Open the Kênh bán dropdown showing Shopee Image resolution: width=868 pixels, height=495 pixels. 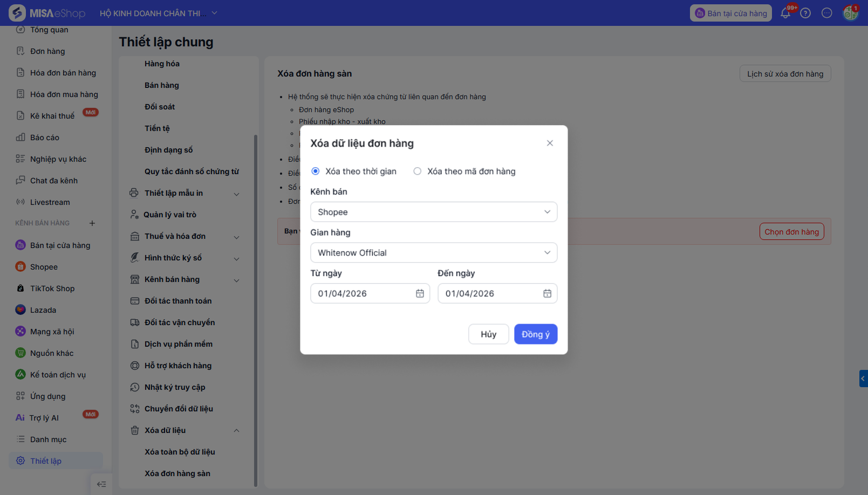coord(434,212)
